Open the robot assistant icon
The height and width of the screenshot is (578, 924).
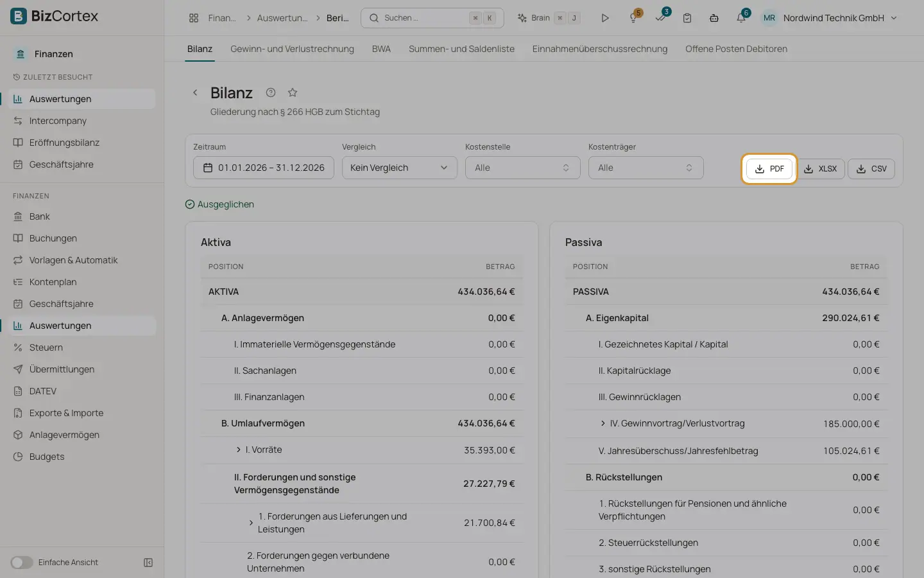(x=714, y=18)
